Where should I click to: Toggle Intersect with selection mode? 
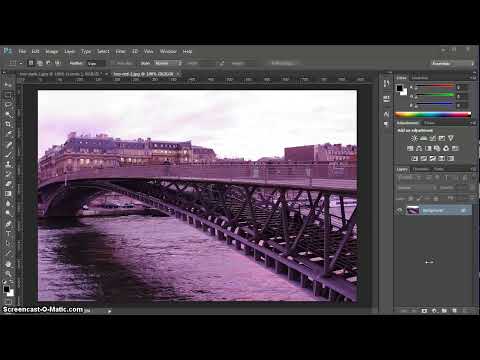point(57,63)
